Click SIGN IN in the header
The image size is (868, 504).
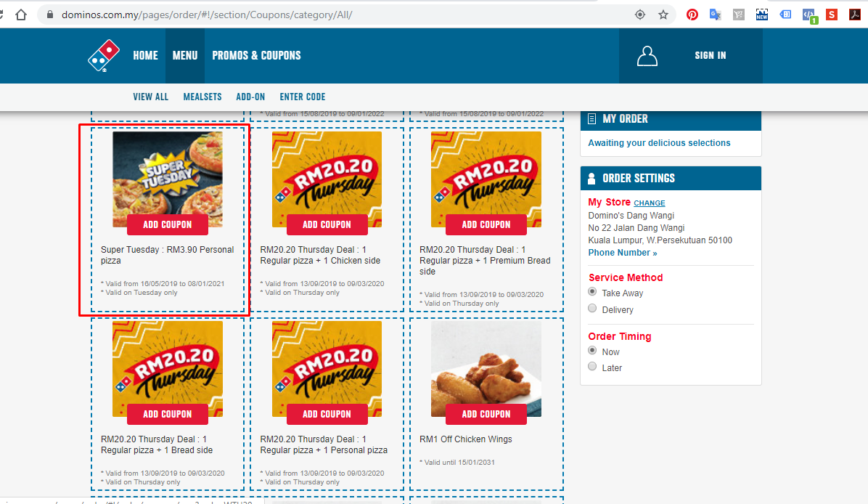click(711, 55)
